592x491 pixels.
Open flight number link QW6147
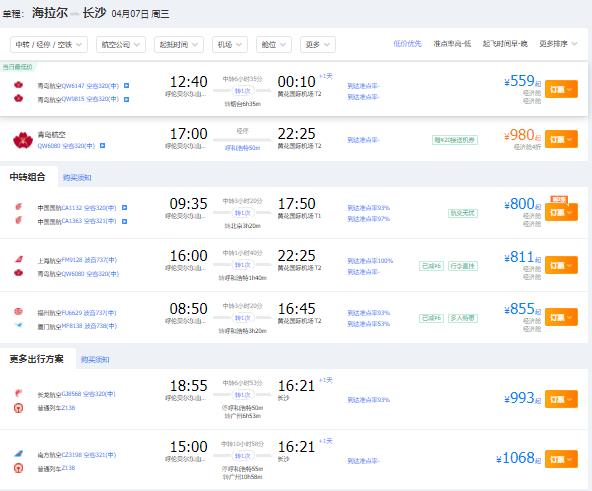coord(73,86)
